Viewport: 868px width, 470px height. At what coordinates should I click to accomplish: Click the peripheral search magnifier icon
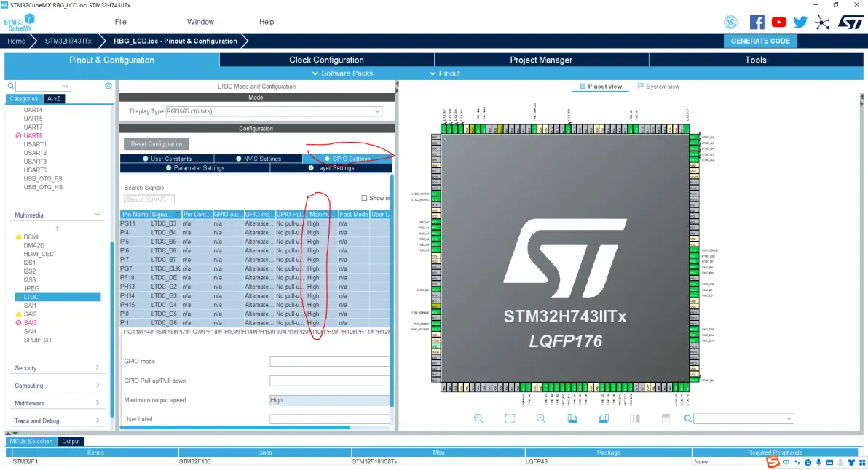pos(10,87)
